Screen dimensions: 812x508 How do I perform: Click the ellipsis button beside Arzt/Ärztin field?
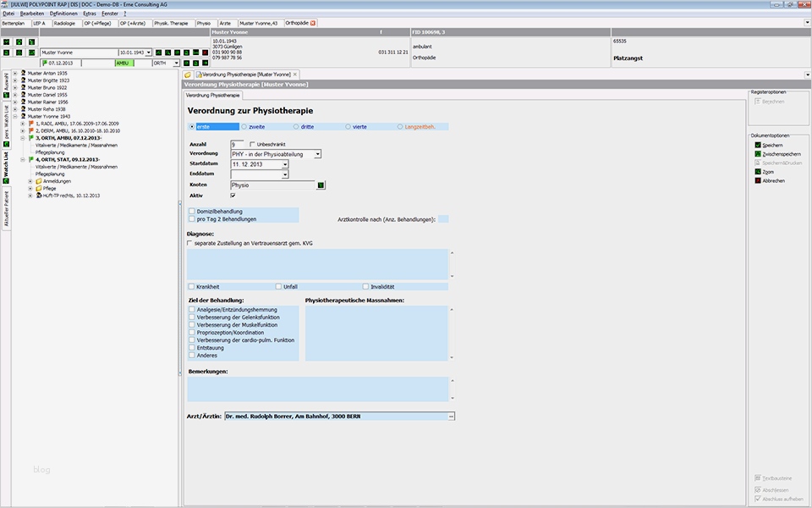click(451, 417)
